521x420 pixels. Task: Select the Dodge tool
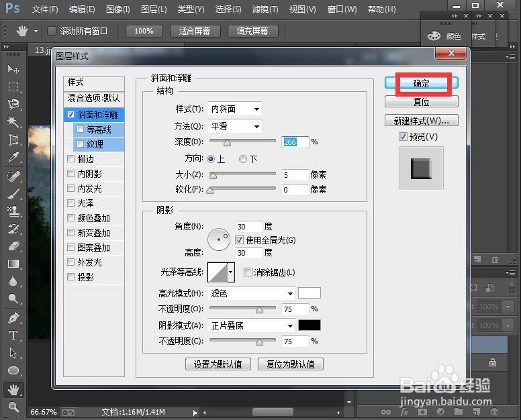13,299
